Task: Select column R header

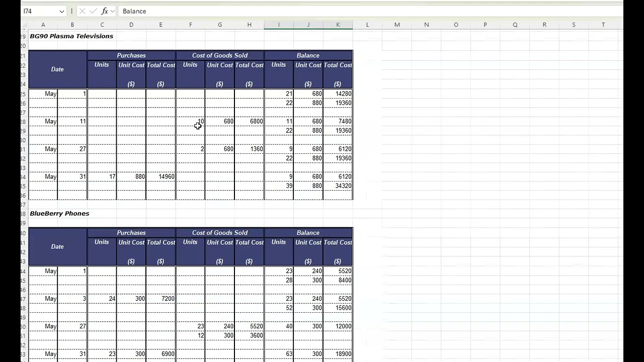Action: coord(544,25)
